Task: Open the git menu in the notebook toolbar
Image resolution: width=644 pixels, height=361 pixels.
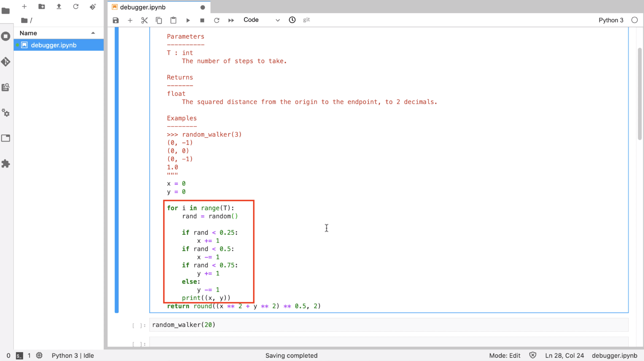Action: pos(306,19)
